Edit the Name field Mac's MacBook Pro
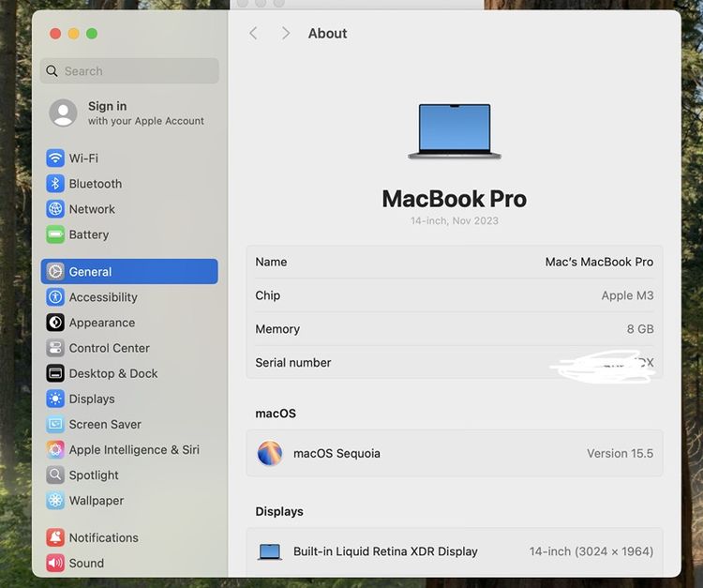703x588 pixels. point(599,262)
